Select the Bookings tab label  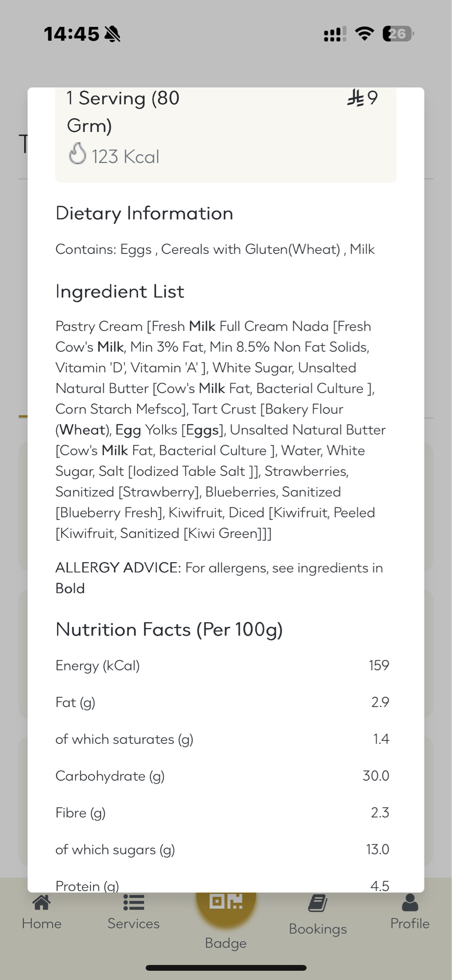pyautogui.click(x=318, y=929)
